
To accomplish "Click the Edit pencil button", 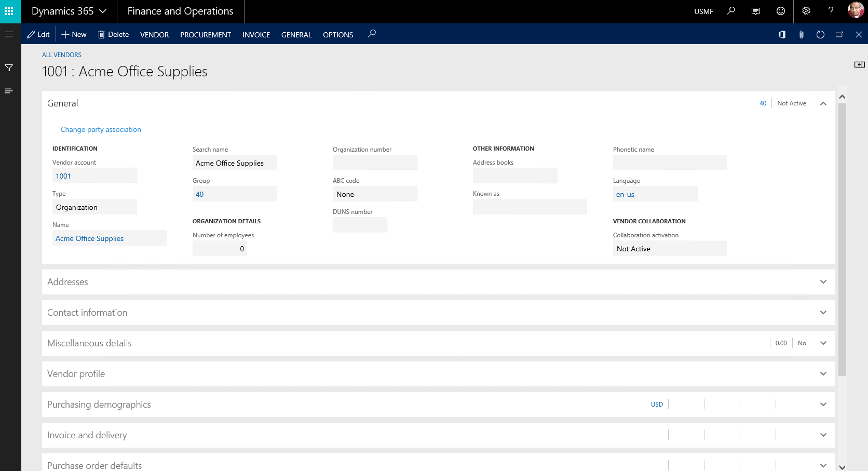I will point(38,34).
